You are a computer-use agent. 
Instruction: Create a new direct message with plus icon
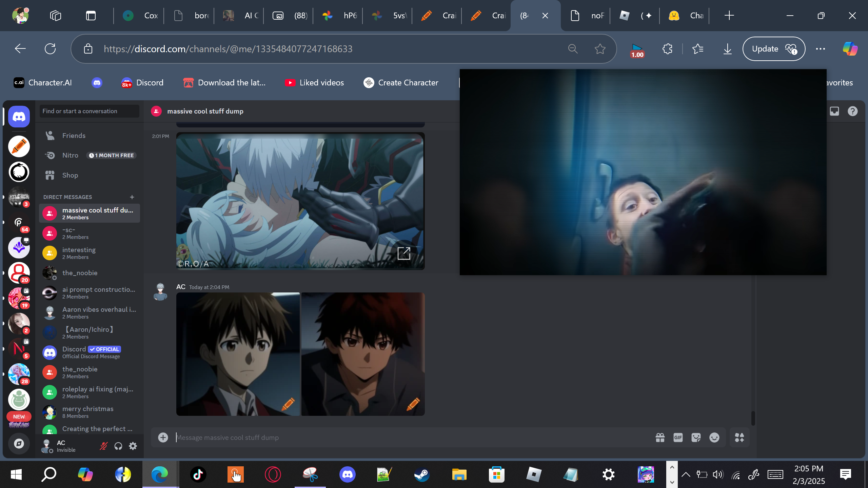132,197
